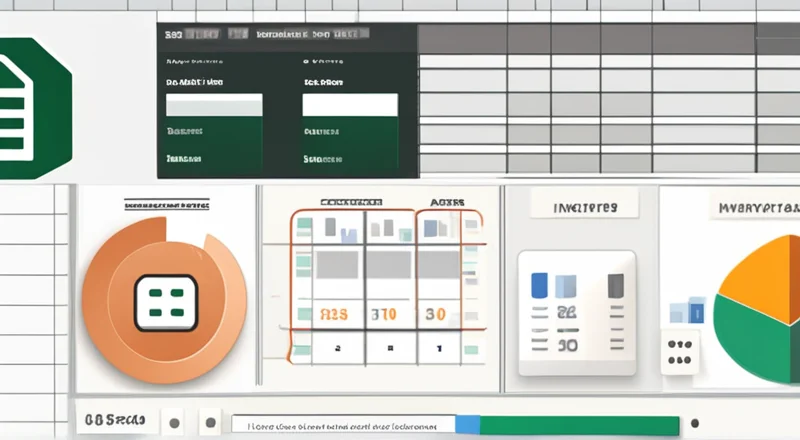The image size is (800, 440).
Task: Click the four-dot dice icon near the pie chart
Action: click(x=682, y=352)
